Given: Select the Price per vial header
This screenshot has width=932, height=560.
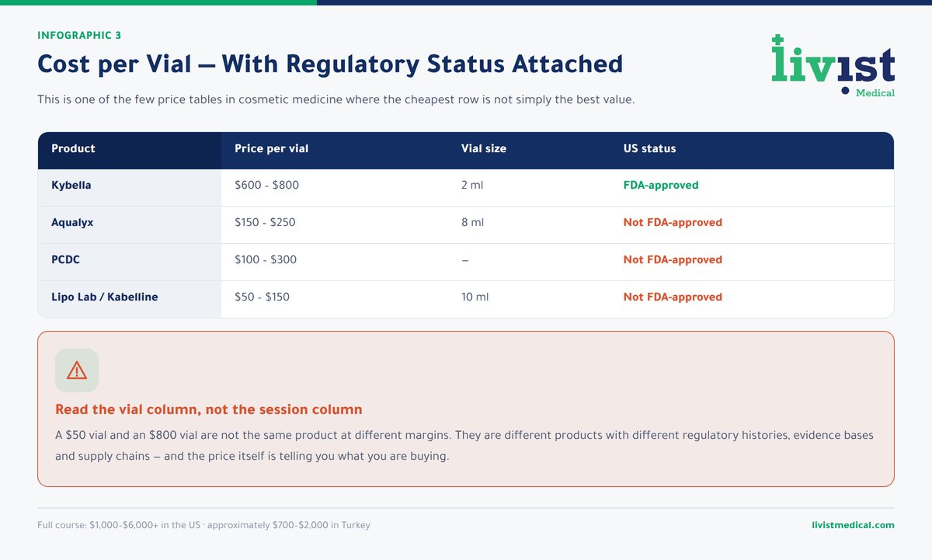Looking at the screenshot, I should pos(272,148).
